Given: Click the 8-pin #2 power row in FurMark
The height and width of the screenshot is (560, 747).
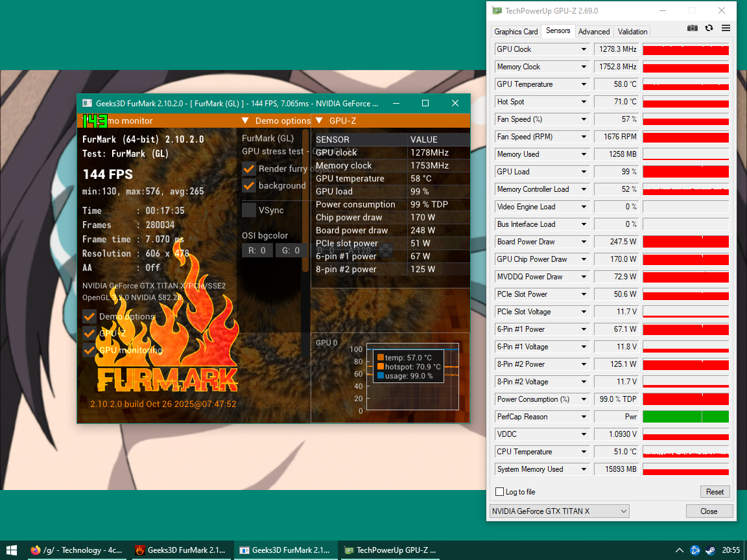Looking at the screenshot, I should coord(391,269).
